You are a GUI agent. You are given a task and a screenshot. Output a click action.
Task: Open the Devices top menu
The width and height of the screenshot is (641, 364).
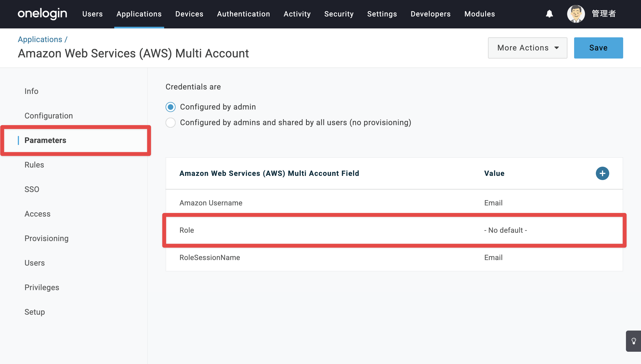pos(189,14)
